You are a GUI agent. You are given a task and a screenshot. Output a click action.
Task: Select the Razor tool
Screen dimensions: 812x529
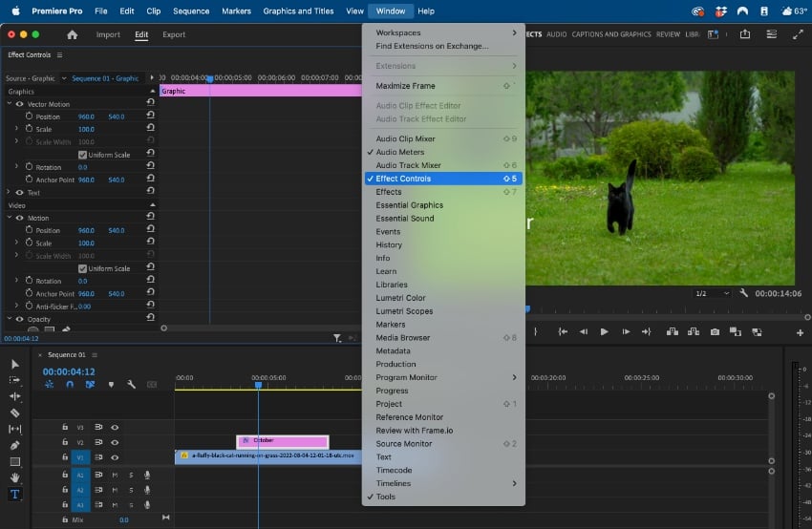14,413
